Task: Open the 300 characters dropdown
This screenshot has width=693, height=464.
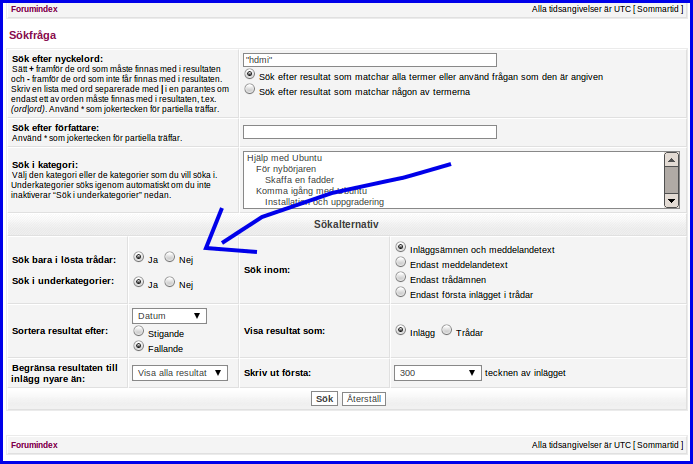Action: pos(438,373)
